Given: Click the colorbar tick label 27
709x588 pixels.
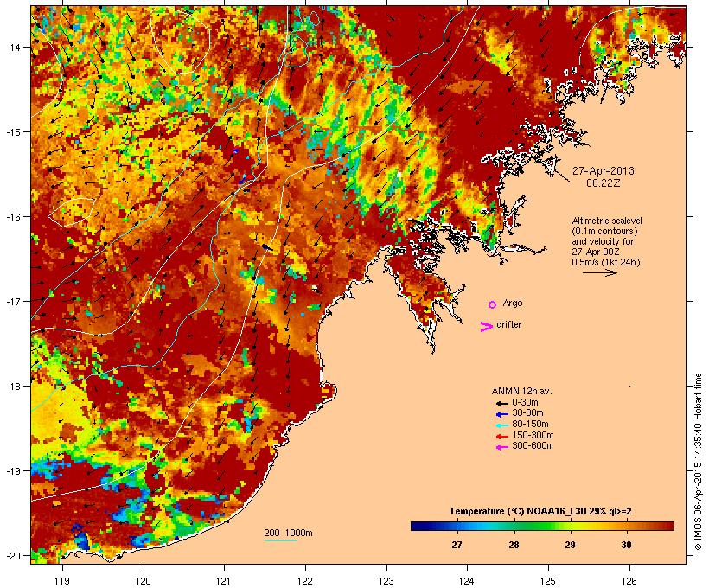Looking at the screenshot, I should (x=457, y=545).
